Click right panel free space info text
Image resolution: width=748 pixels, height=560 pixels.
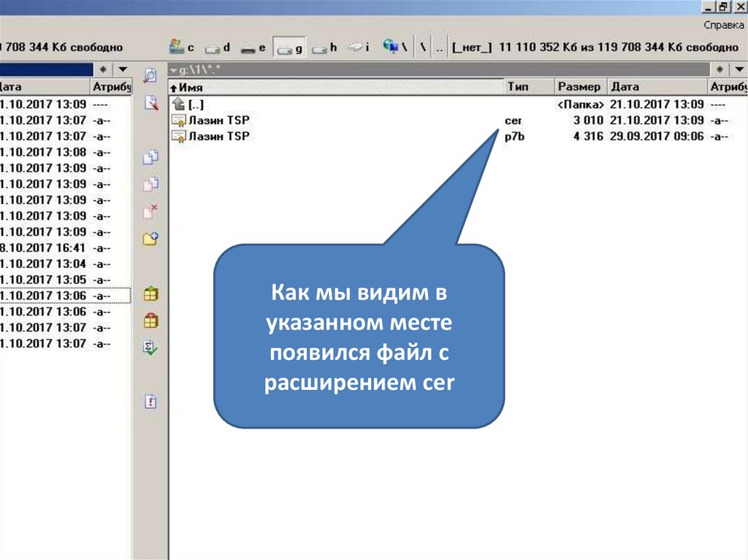[x=619, y=47]
